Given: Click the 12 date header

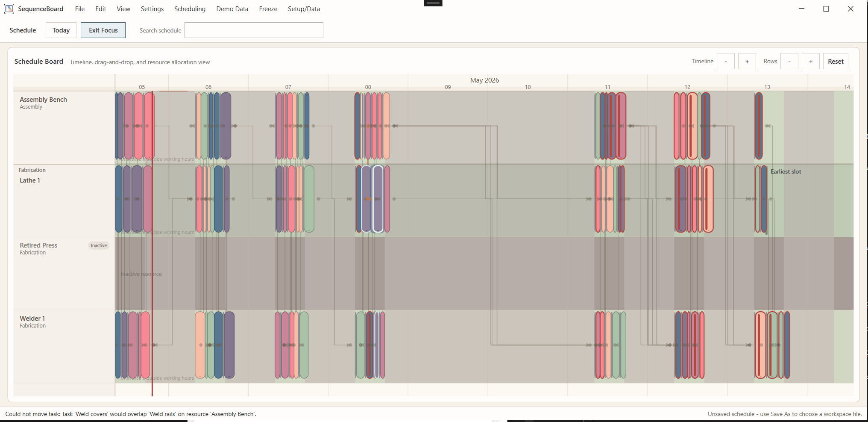Looking at the screenshot, I should (687, 87).
